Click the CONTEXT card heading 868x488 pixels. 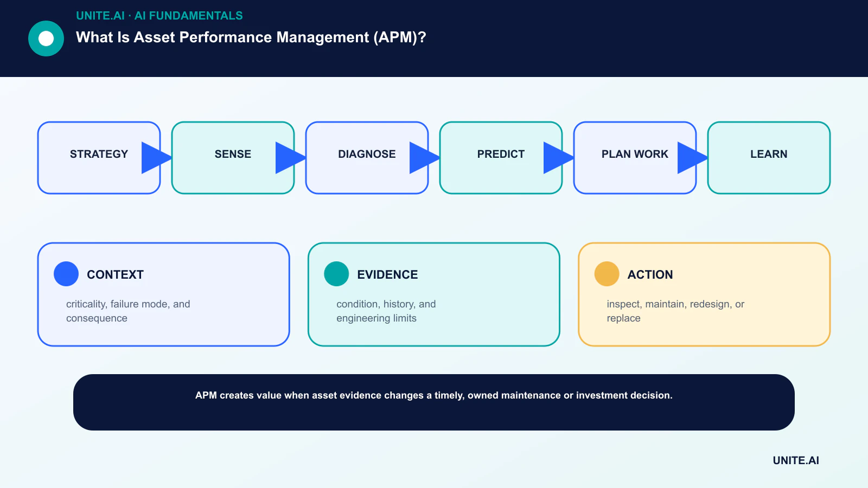(x=115, y=275)
